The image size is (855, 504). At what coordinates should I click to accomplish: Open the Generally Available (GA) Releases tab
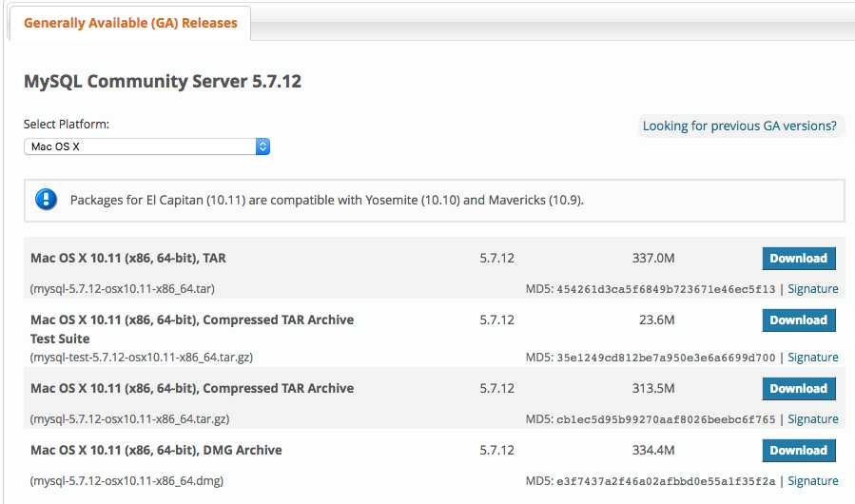tap(130, 23)
